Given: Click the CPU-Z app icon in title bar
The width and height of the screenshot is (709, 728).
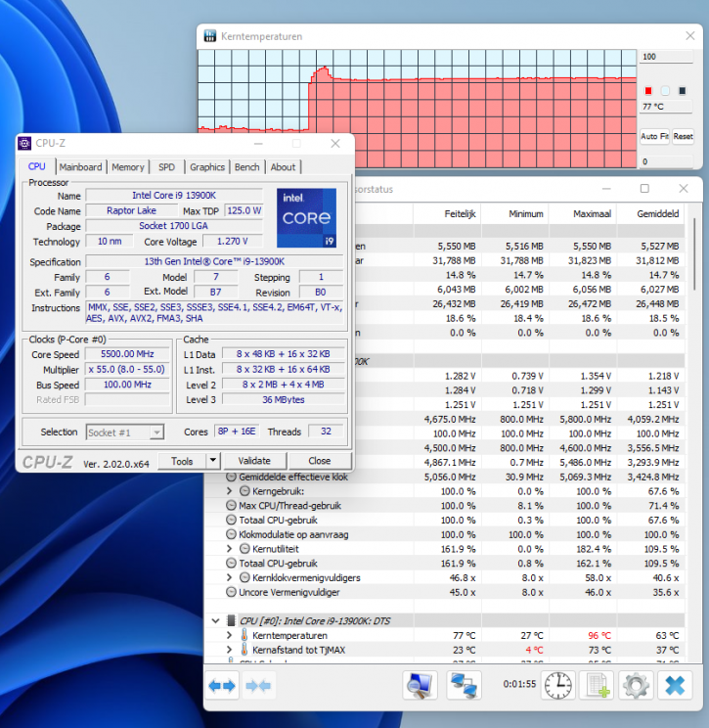Looking at the screenshot, I should (24, 144).
